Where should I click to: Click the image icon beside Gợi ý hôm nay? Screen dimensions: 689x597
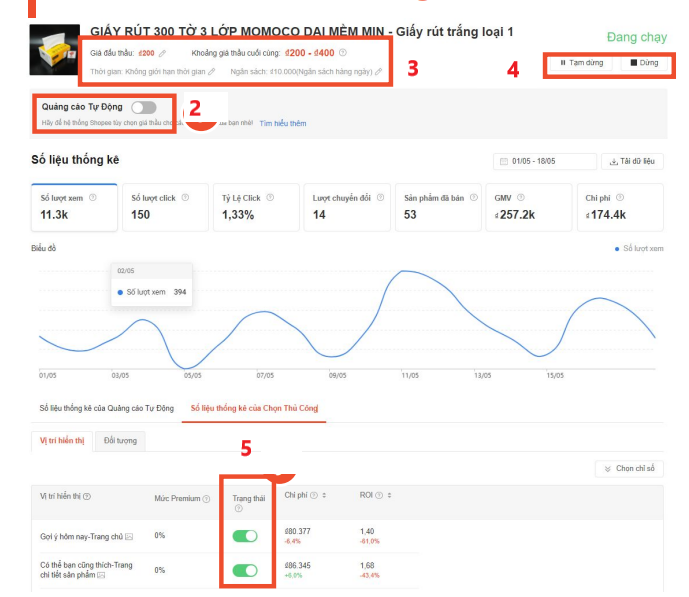click(x=129, y=538)
